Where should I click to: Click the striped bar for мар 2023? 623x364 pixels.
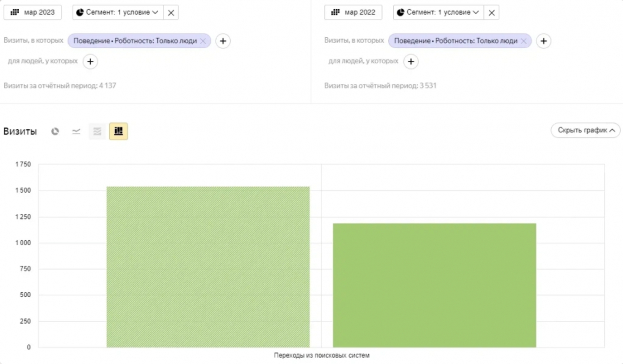(x=208, y=267)
